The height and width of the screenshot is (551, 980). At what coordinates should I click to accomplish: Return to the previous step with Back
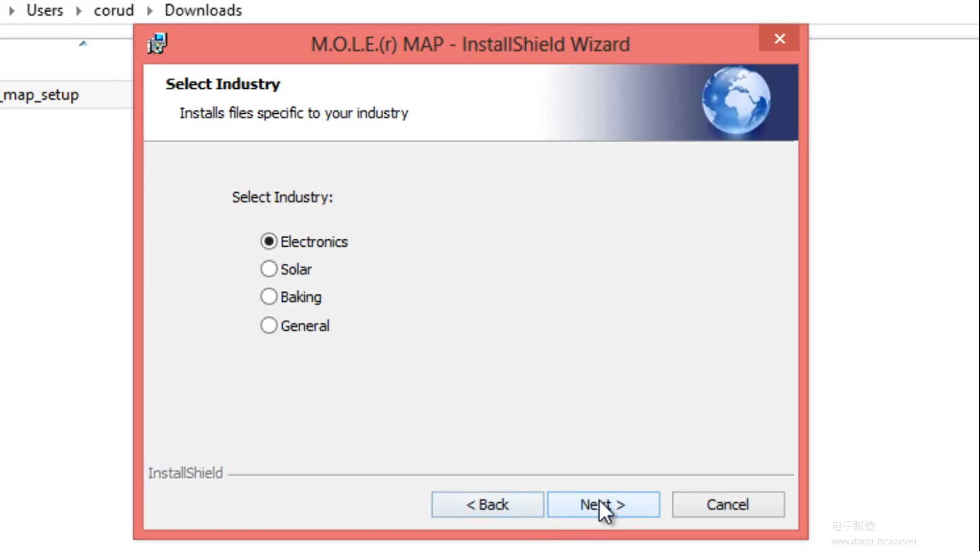click(487, 505)
